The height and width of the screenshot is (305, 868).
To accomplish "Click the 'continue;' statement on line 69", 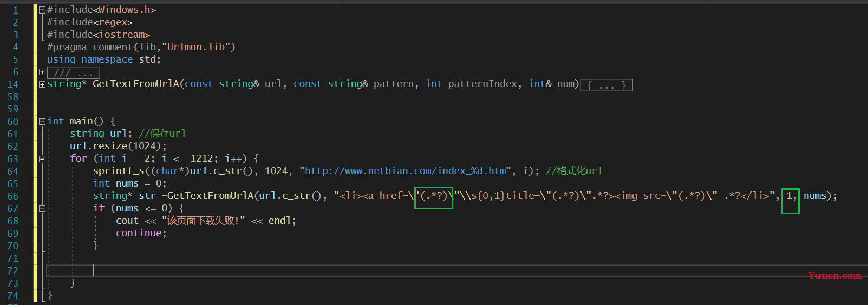I will 141,233.
